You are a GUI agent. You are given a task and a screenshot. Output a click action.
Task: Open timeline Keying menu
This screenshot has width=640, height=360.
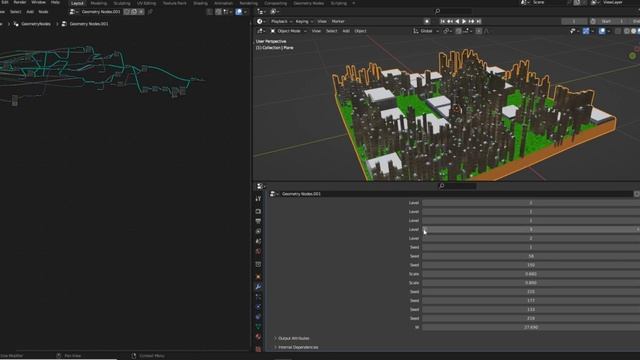[304, 21]
